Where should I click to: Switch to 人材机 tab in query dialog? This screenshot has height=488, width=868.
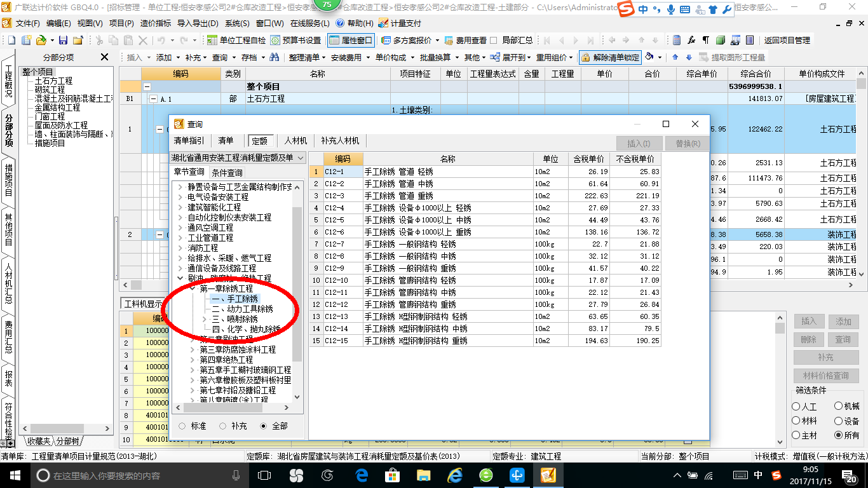(x=295, y=140)
